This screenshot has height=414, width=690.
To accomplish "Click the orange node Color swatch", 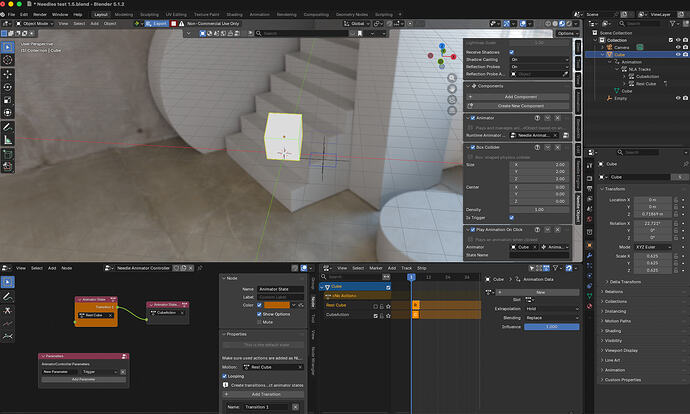I will point(276,305).
